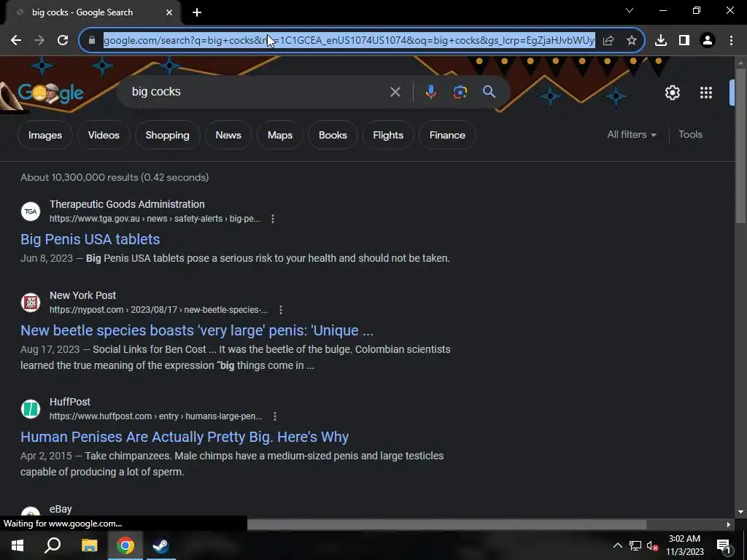Open the Windows Start menu

(18, 545)
